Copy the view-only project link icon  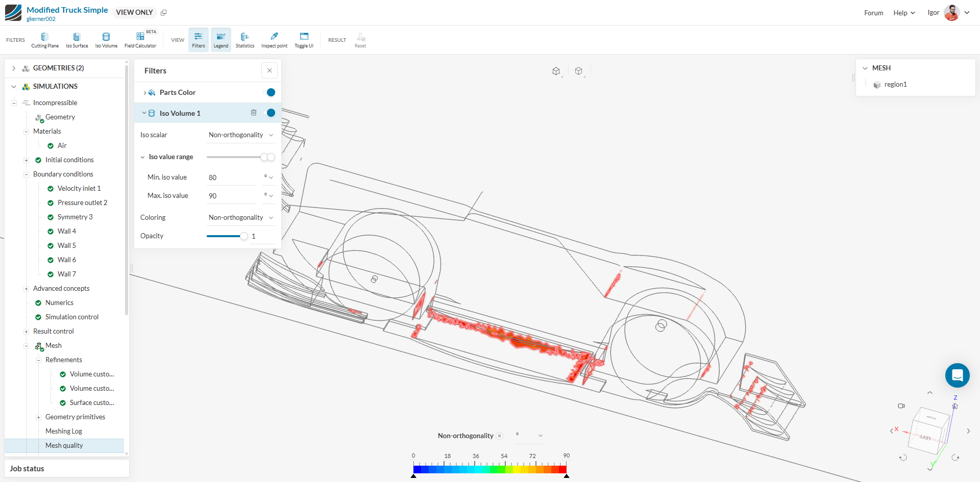pos(163,13)
